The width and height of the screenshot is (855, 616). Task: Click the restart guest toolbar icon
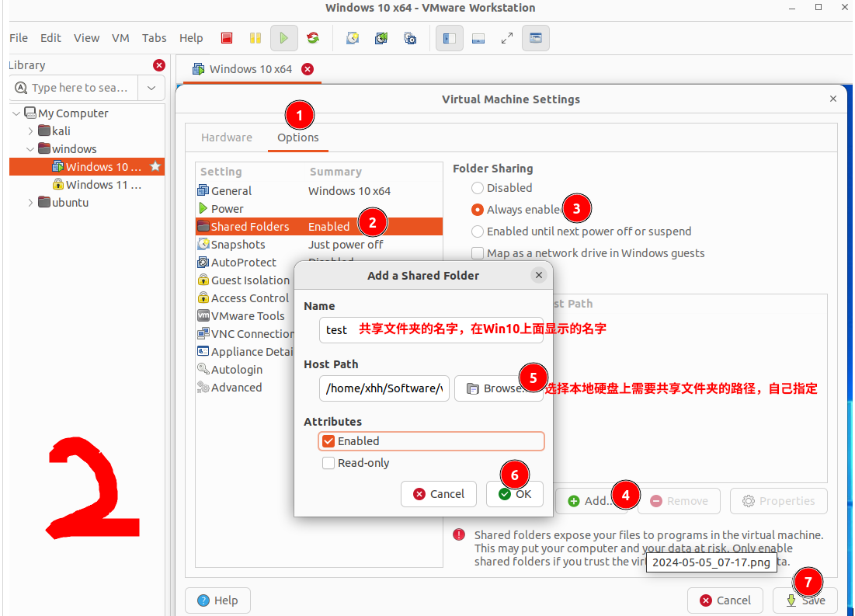tap(313, 38)
